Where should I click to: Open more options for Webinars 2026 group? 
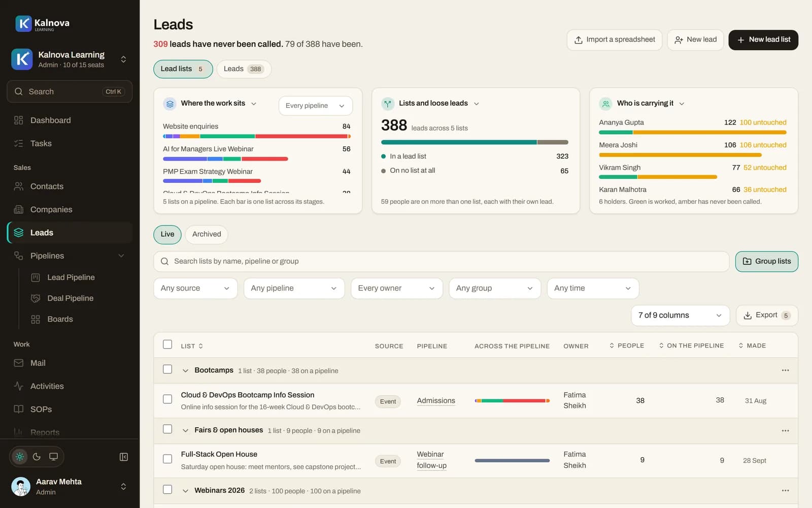point(786,491)
